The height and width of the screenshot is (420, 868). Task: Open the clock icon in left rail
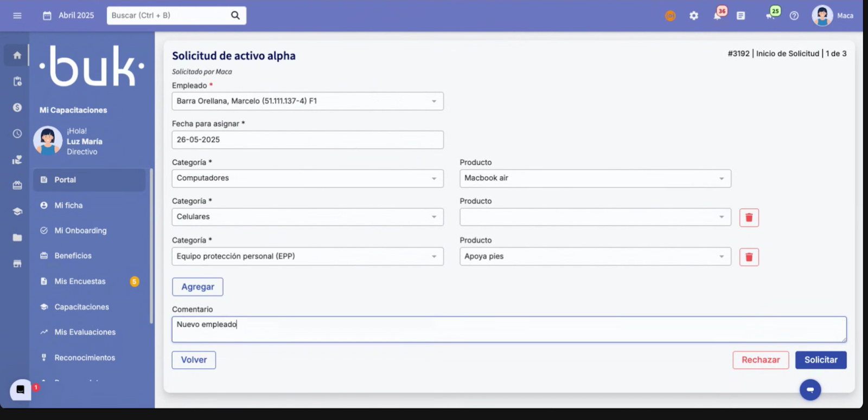[17, 134]
